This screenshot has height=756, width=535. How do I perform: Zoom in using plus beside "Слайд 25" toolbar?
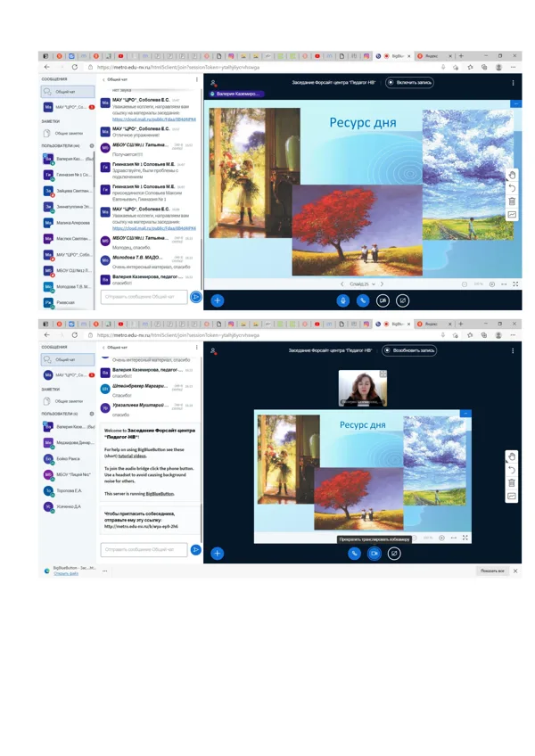coord(492,284)
